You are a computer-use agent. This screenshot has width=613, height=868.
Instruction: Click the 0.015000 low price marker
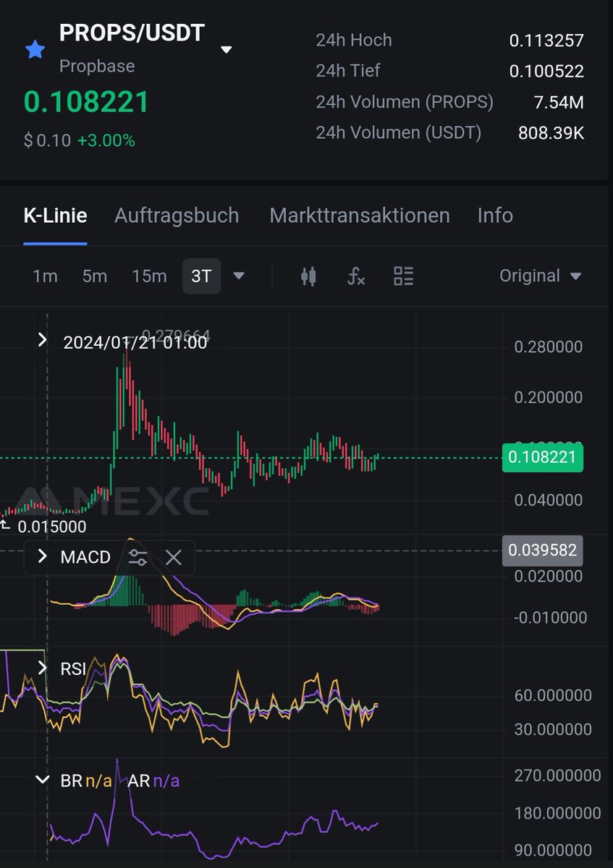click(x=51, y=527)
